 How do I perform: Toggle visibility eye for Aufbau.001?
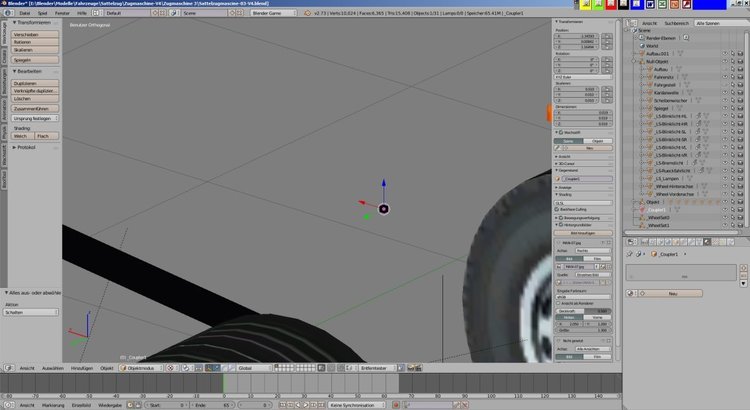pyautogui.click(x=725, y=54)
